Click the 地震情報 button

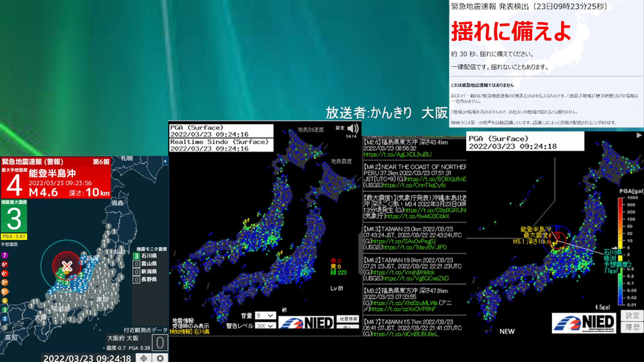pos(347,319)
